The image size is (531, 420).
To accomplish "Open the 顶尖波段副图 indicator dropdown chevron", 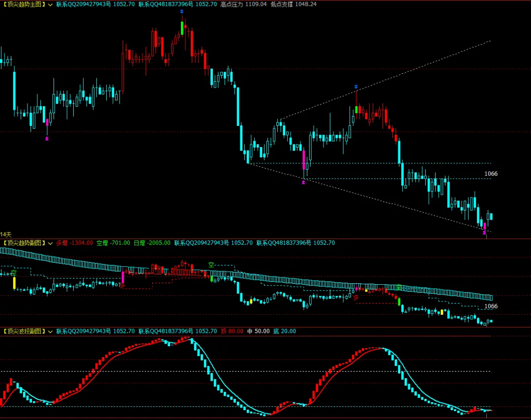I will point(50,331).
